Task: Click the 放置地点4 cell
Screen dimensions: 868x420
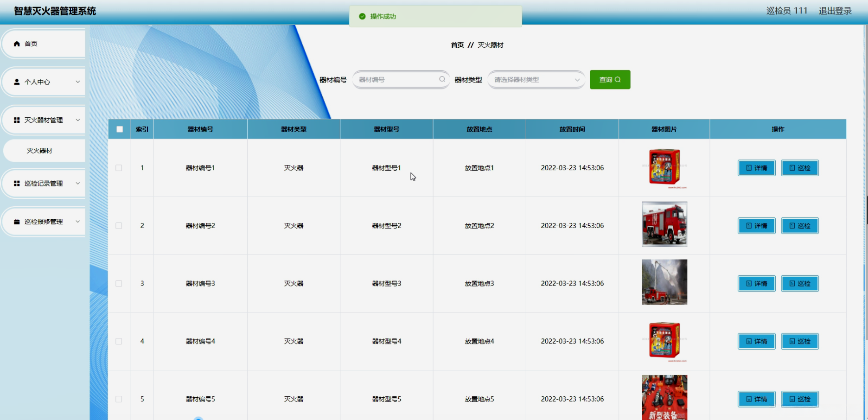Action: point(479,341)
